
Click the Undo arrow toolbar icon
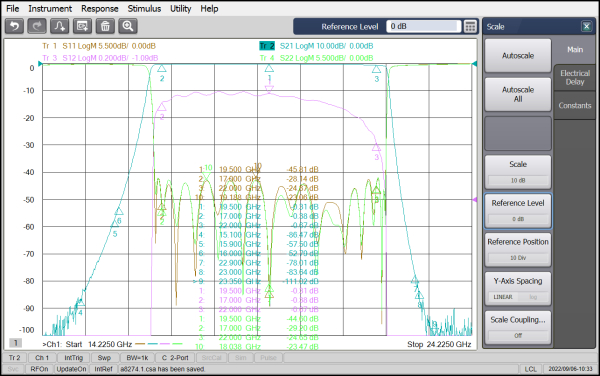tap(15, 26)
